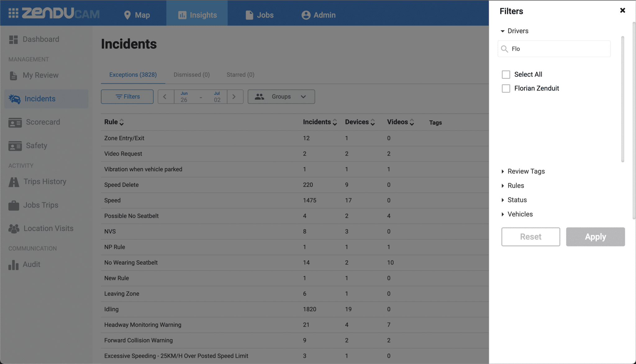
Task: Click the No Wearing Seatbelt rule
Action: (295, 263)
